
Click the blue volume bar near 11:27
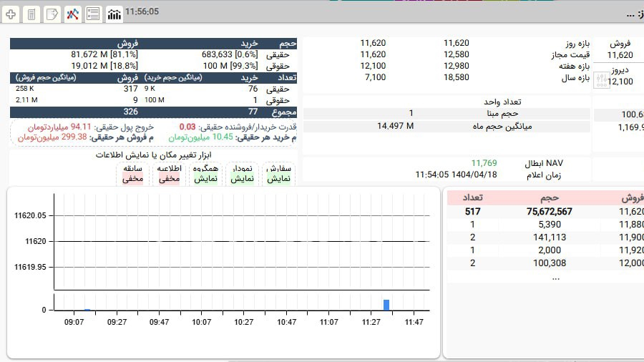pyautogui.click(x=386, y=305)
